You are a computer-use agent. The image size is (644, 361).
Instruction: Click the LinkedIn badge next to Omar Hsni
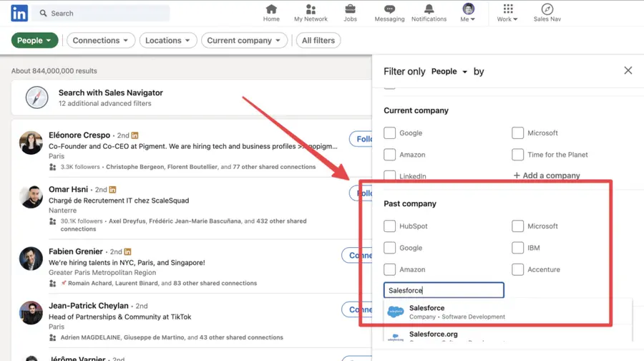pyautogui.click(x=112, y=190)
